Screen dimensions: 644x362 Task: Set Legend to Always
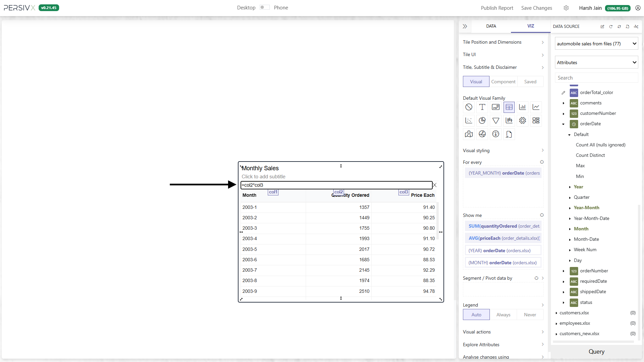tap(503, 315)
